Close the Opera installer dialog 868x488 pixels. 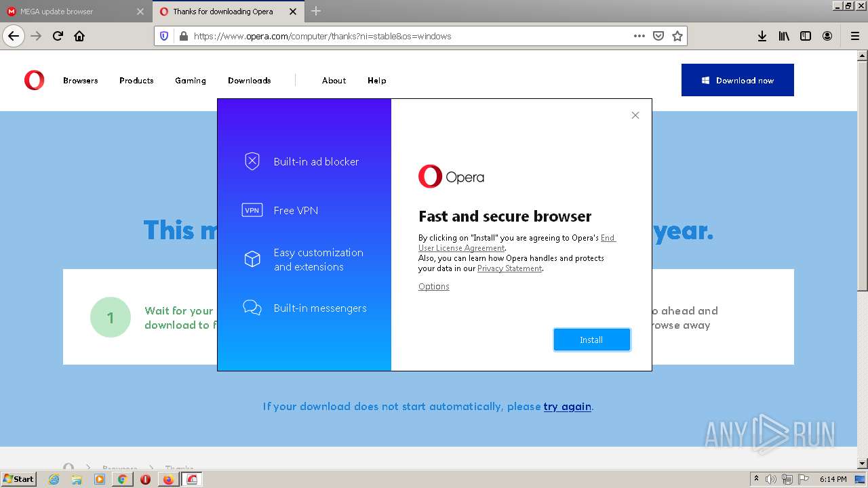635,115
